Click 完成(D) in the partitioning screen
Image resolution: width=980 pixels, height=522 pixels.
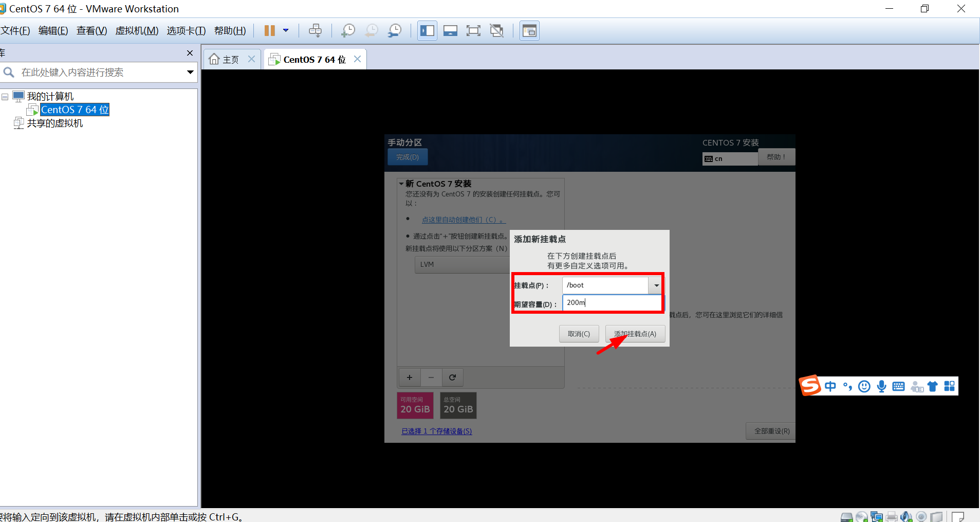click(408, 157)
